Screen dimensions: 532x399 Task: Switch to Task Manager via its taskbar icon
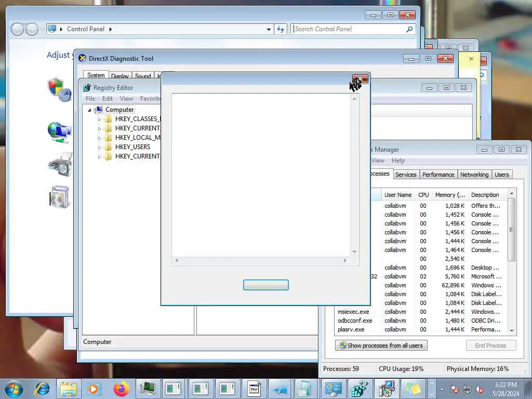click(148, 389)
